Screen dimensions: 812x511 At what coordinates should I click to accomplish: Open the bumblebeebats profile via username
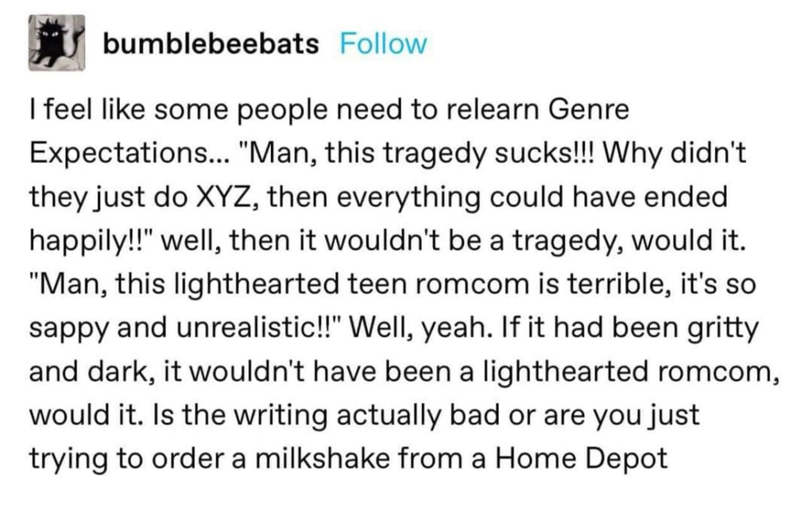click(x=211, y=44)
